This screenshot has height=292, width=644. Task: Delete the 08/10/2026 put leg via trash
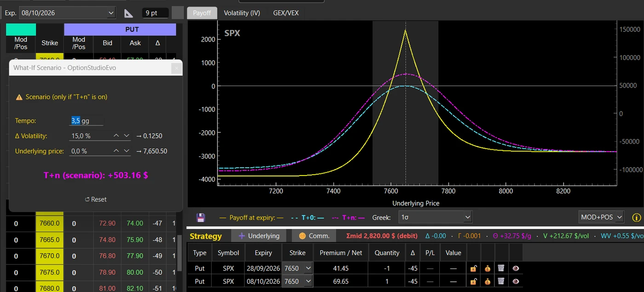click(x=501, y=281)
